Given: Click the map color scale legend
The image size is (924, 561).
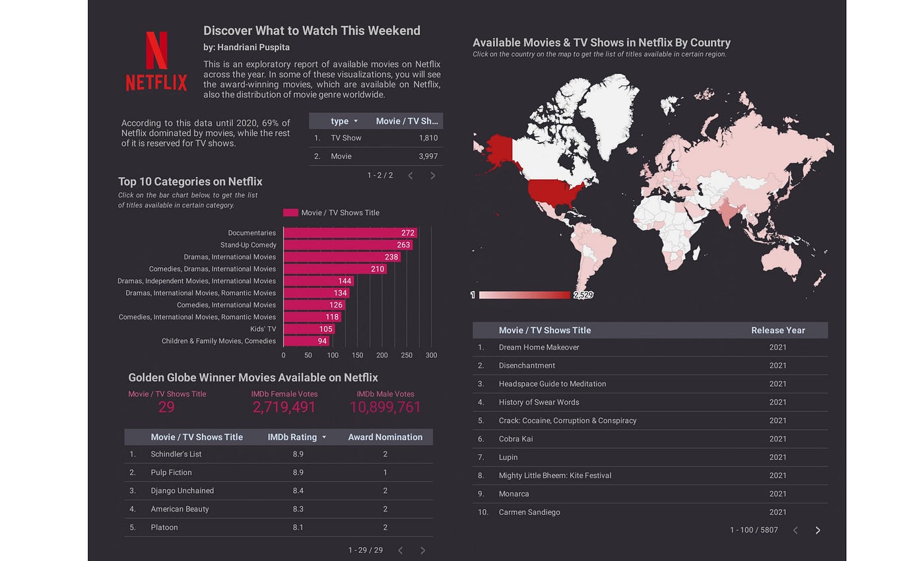Looking at the screenshot, I should coord(525,295).
